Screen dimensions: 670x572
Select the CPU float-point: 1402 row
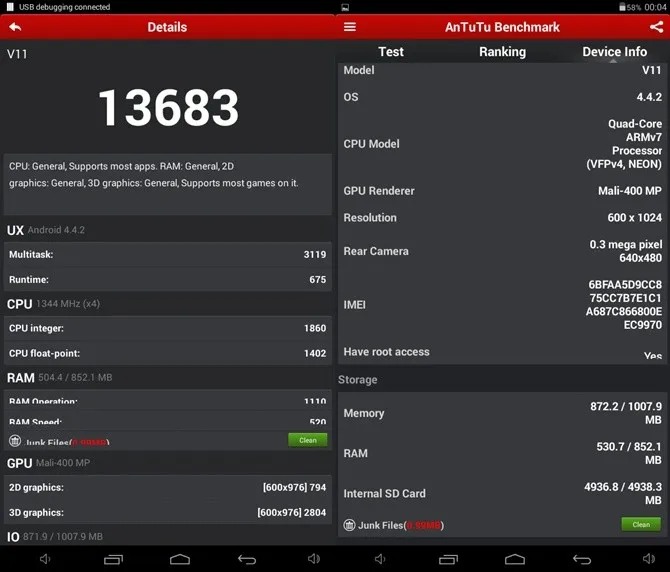coord(168,353)
